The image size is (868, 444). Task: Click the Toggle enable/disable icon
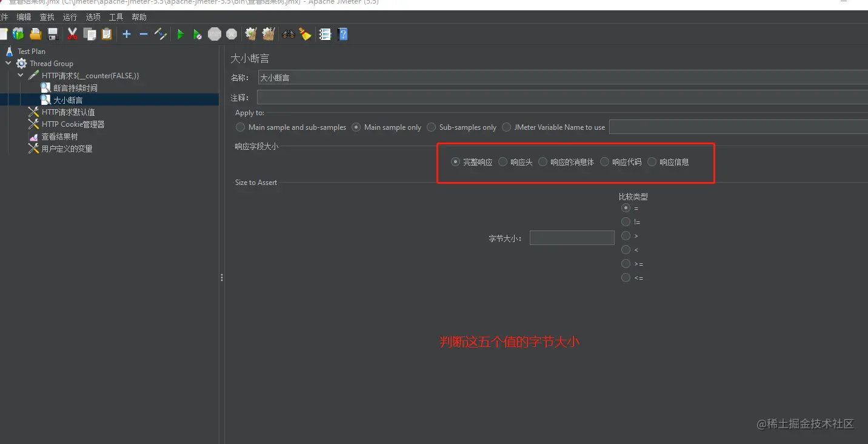(161, 34)
